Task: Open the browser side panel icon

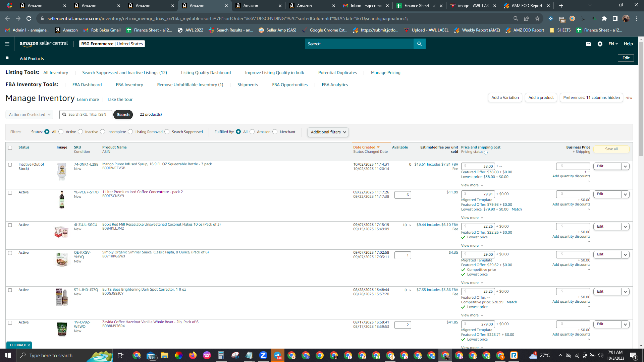Action: tap(615, 18)
